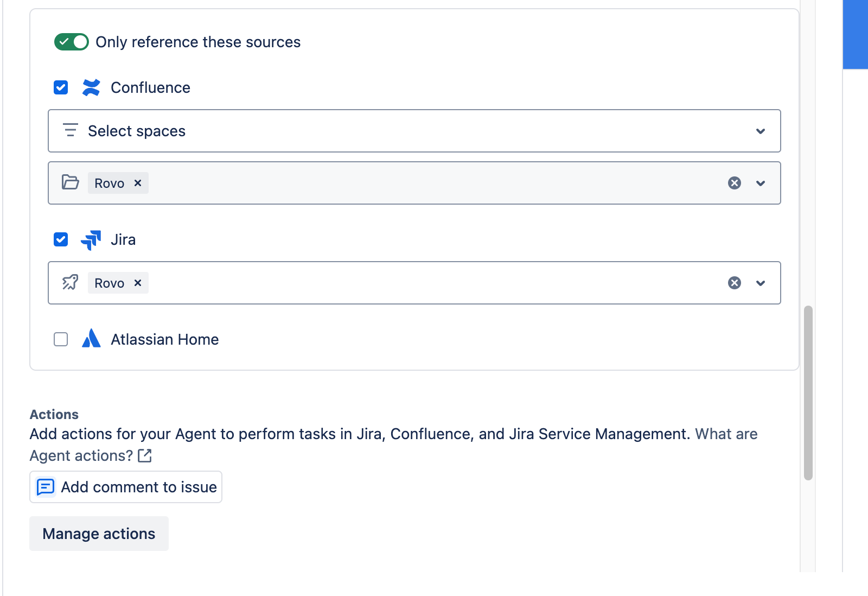Remove Rovo tag from Confluence folder field

click(138, 183)
